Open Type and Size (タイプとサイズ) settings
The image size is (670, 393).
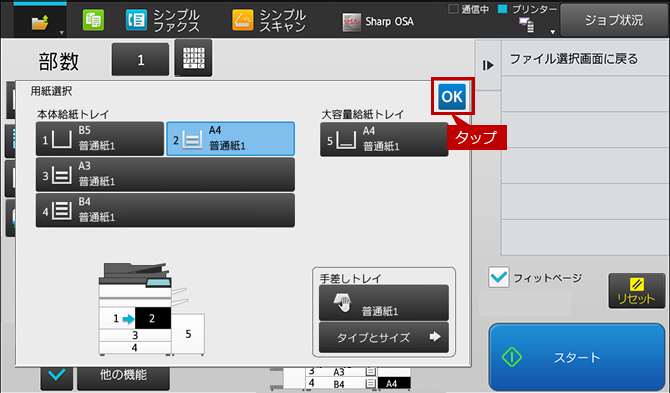384,337
